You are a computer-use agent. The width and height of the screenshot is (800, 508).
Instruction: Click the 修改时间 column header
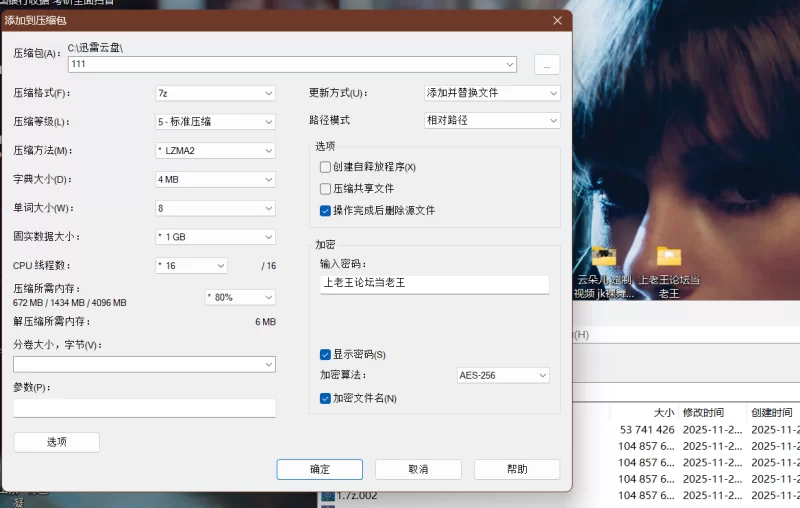coord(703,413)
